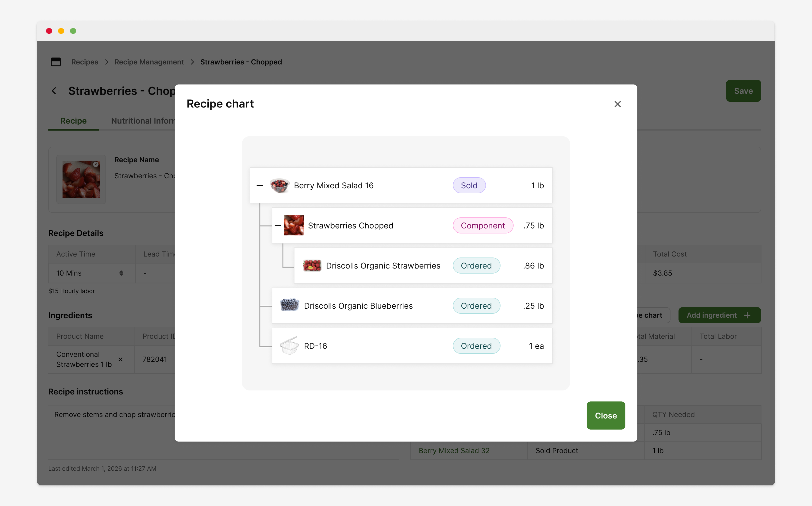Switch to the Nutritional Information tab
The width and height of the screenshot is (812, 506).
point(143,121)
